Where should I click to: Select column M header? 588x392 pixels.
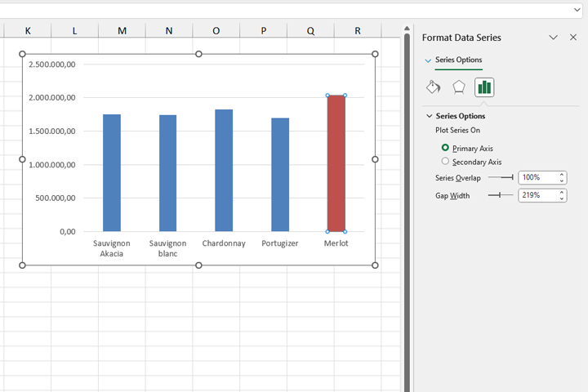coord(122,31)
